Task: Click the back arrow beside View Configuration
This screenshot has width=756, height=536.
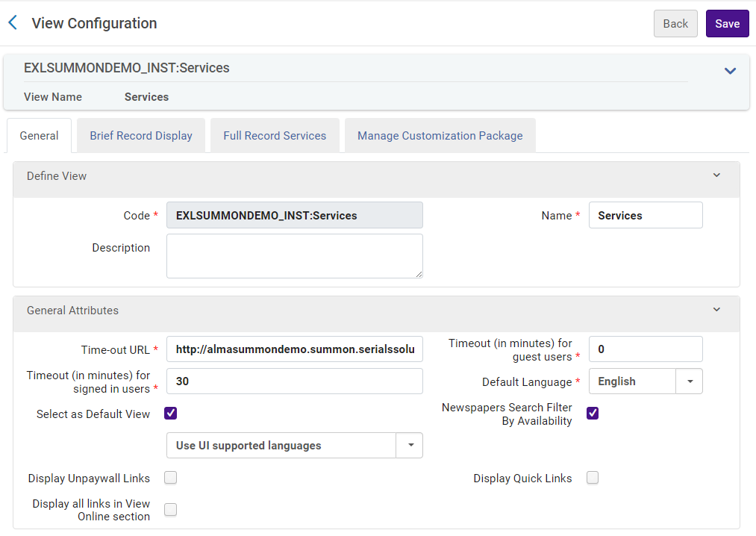Action: coord(13,22)
